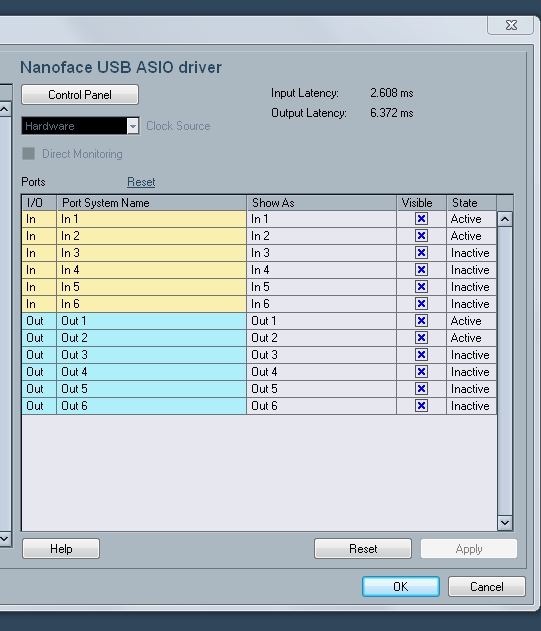Select the Show As cell 'Out 2'
541x631 pixels.
click(321, 338)
